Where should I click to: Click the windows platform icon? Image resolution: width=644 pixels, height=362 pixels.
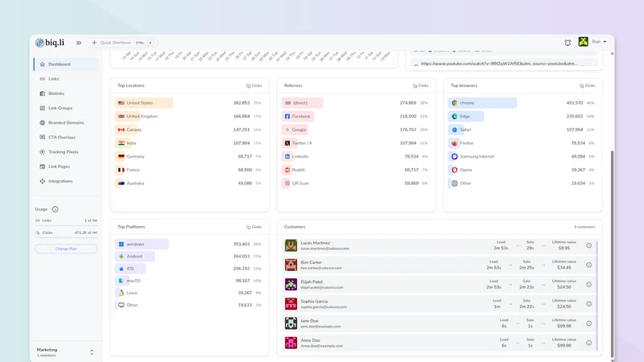pos(122,245)
